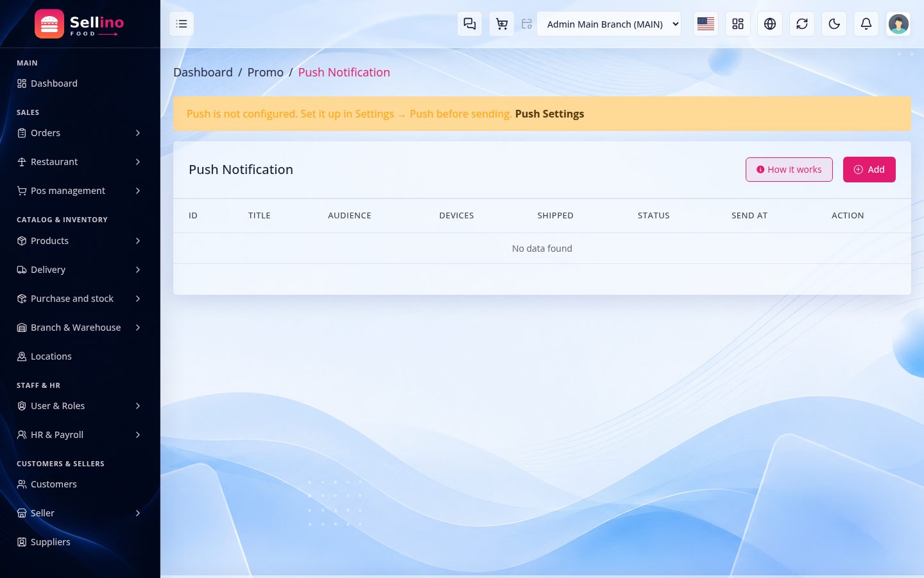
Task: Click the AUDIENCE column header
Action: [x=350, y=216]
